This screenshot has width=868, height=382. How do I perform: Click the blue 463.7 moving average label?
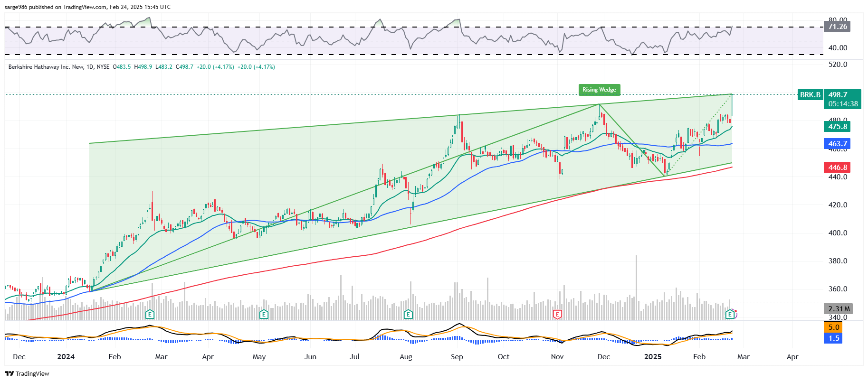point(837,144)
